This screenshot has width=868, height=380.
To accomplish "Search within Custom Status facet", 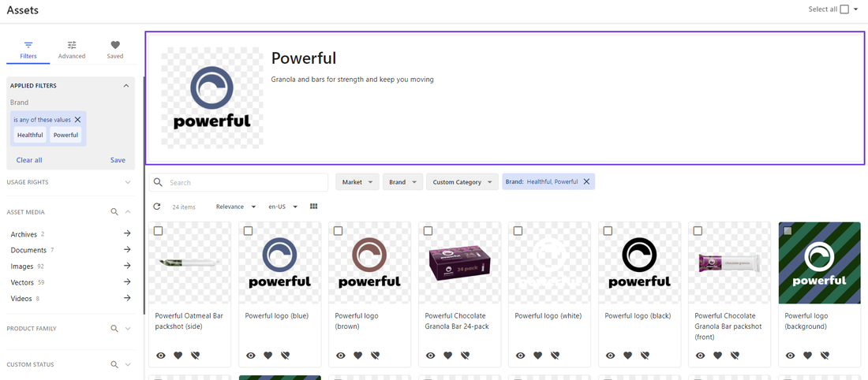I will tap(114, 364).
